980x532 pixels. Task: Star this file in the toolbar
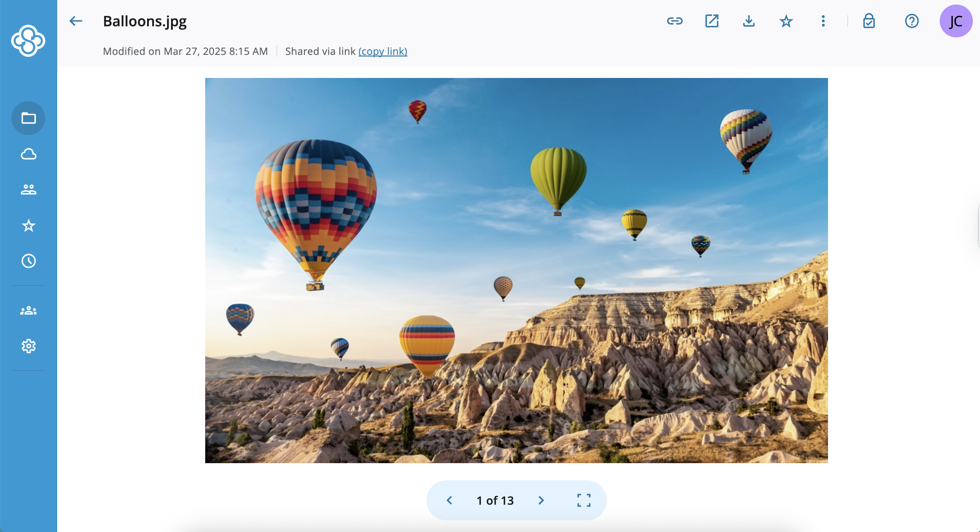[786, 21]
